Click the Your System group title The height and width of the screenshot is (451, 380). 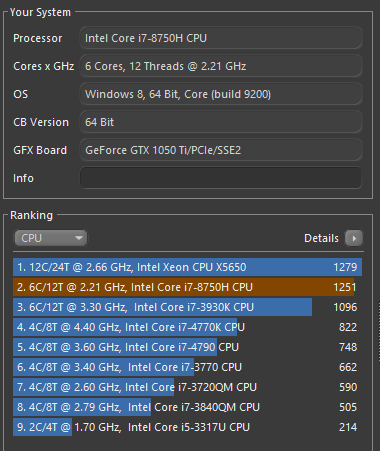click(x=40, y=12)
